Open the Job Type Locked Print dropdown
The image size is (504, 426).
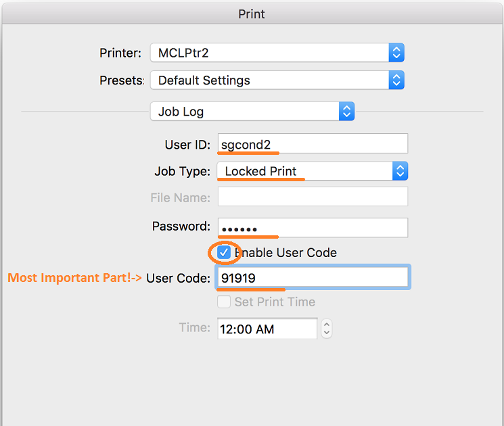[x=312, y=171]
